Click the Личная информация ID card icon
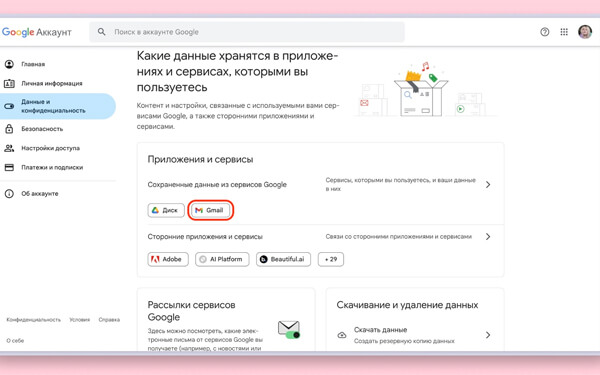The height and width of the screenshot is (375, 600). tap(9, 83)
